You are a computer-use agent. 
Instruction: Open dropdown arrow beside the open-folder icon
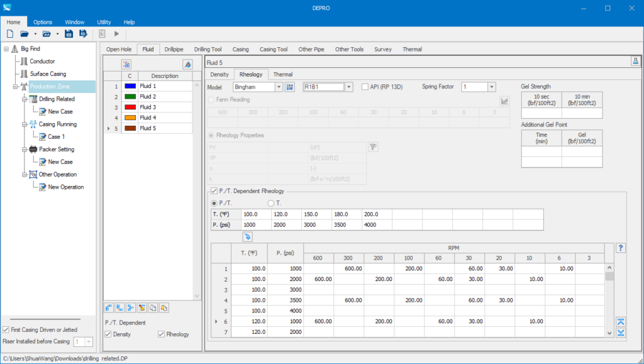[x=35, y=34]
